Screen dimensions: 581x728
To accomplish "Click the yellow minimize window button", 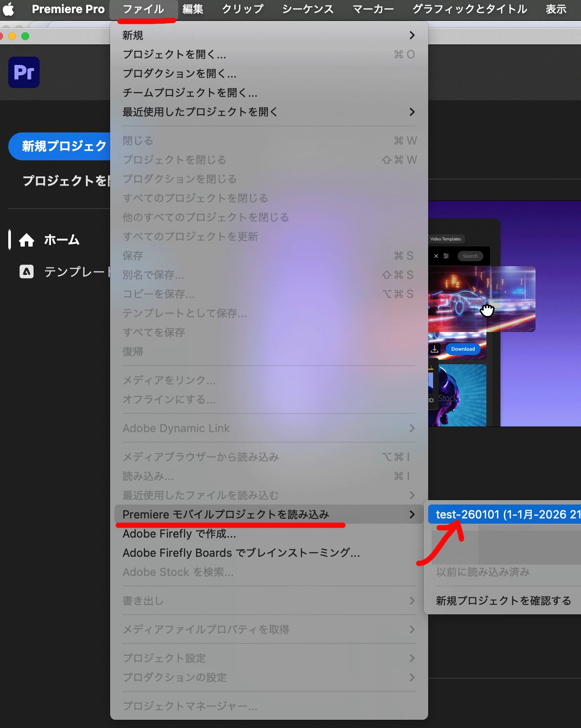I will click(x=12, y=36).
